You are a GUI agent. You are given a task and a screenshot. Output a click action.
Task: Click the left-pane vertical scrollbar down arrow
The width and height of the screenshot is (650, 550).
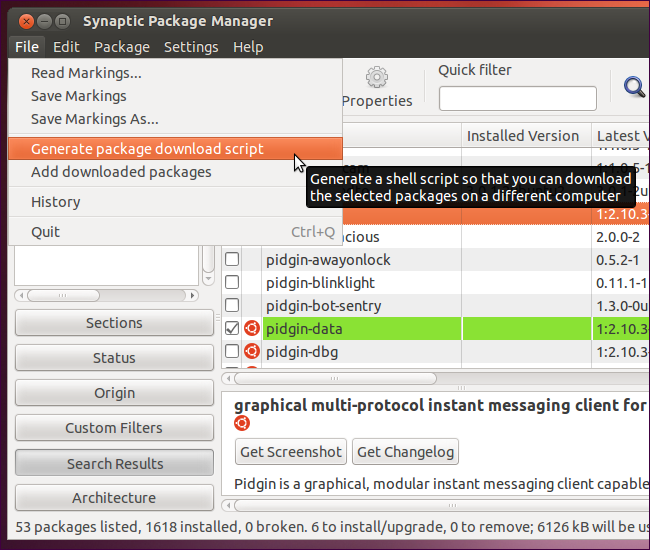[x=209, y=279]
